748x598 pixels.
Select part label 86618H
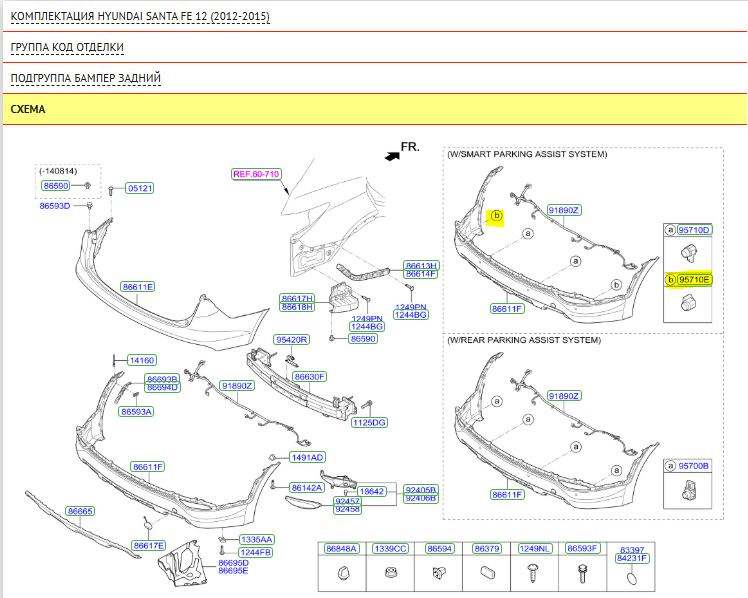(297, 307)
